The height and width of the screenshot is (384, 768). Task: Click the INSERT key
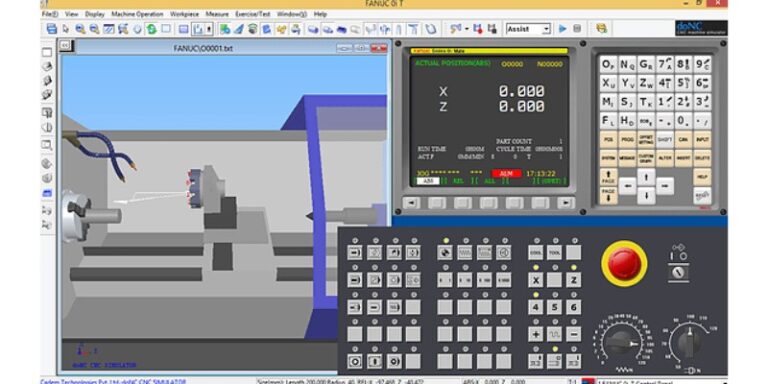[683, 158]
